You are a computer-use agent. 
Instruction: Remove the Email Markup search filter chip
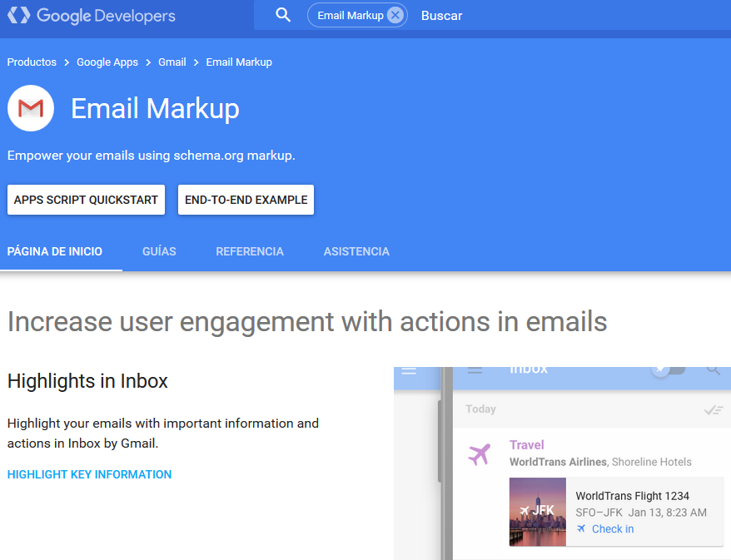pos(395,15)
